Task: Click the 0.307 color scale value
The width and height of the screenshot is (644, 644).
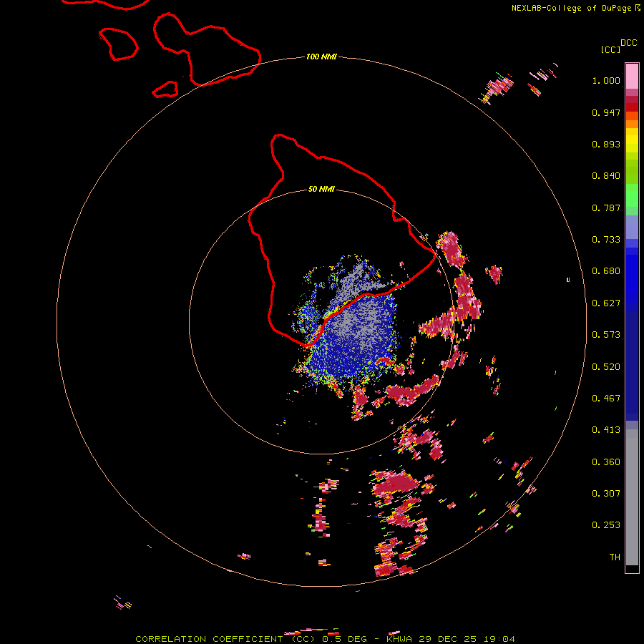Action: tap(606, 494)
